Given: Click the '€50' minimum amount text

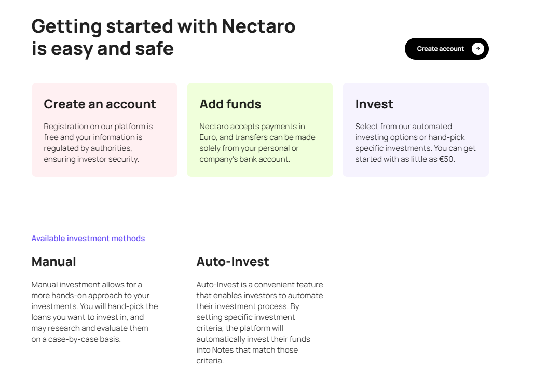Looking at the screenshot, I should [x=446, y=159].
